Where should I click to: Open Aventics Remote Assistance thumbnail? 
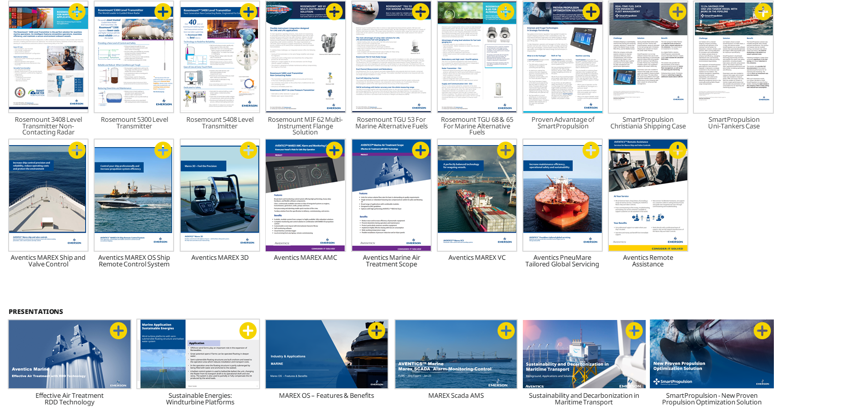coord(648,195)
